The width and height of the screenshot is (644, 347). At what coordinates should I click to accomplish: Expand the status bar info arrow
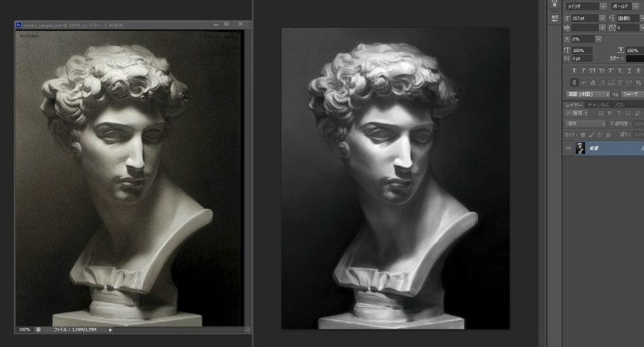(x=110, y=330)
